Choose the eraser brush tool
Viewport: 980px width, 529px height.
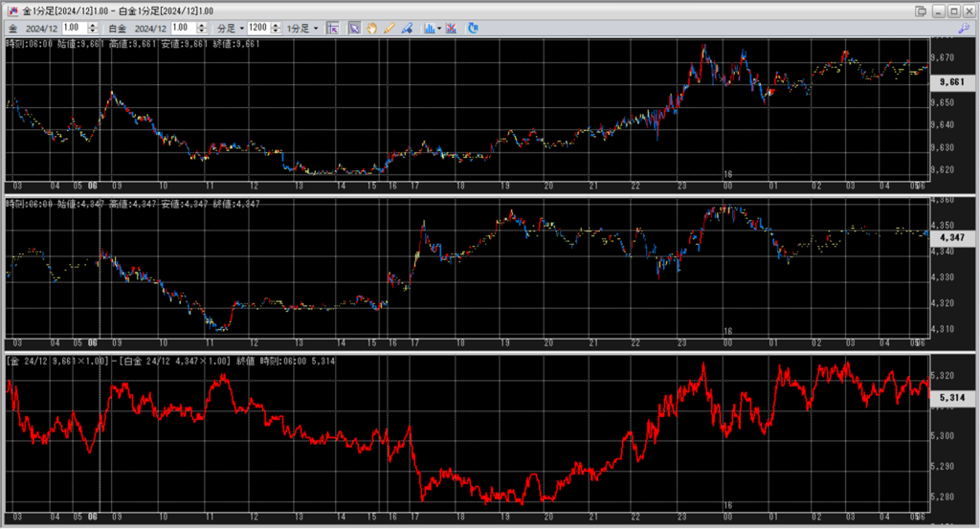pyautogui.click(x=406, y=29)
